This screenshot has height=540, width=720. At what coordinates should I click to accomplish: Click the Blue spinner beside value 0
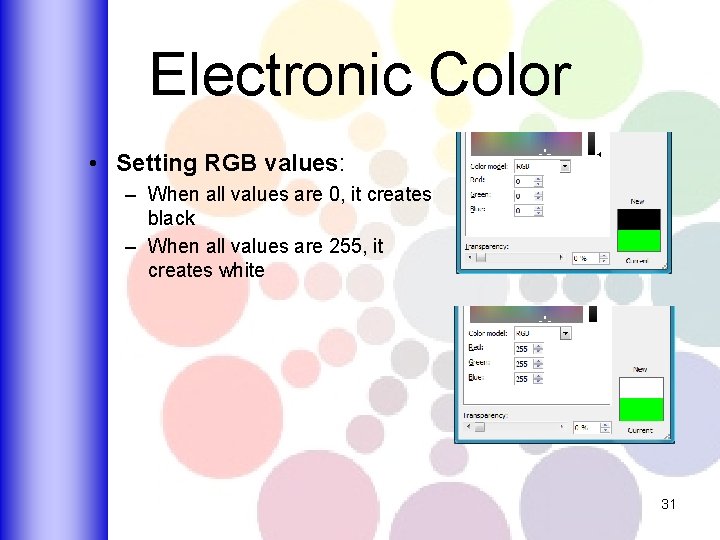[539, 211]
